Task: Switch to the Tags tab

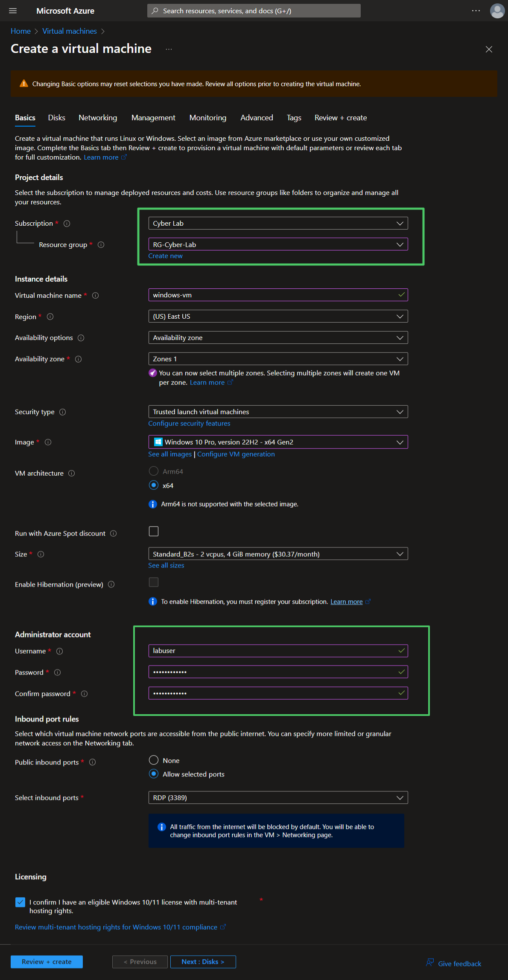Action: point(294,118)
